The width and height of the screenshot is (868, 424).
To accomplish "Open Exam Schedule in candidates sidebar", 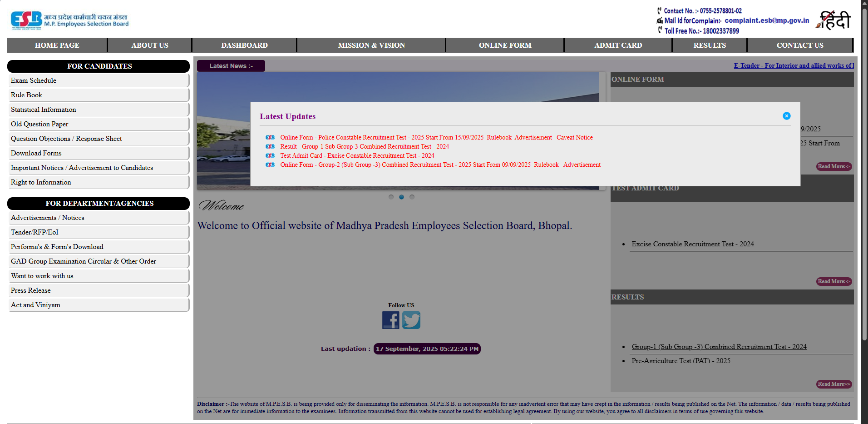I will (x=34, y=80).
